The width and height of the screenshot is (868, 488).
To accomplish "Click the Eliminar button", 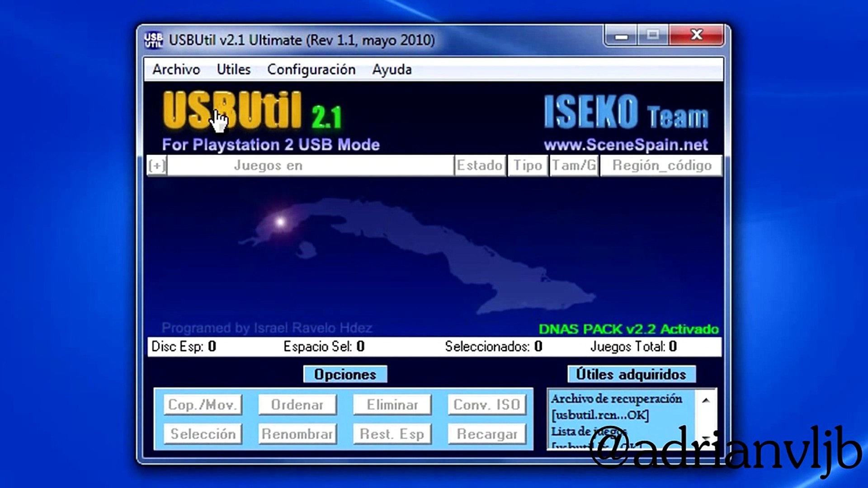I will (392, 404).
